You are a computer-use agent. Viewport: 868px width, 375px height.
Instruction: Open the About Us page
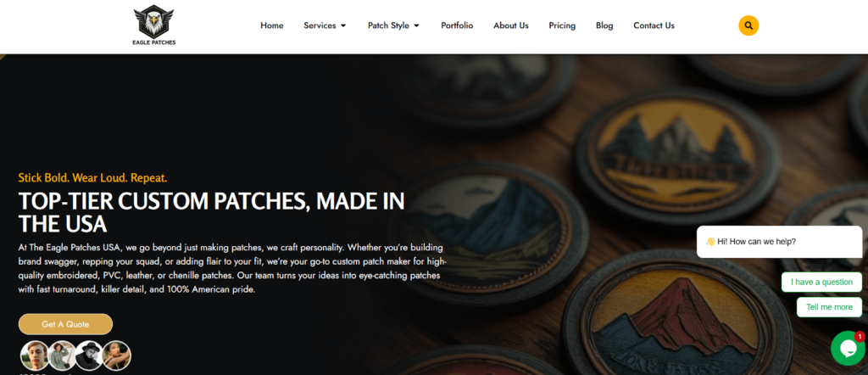pos(511,25)
